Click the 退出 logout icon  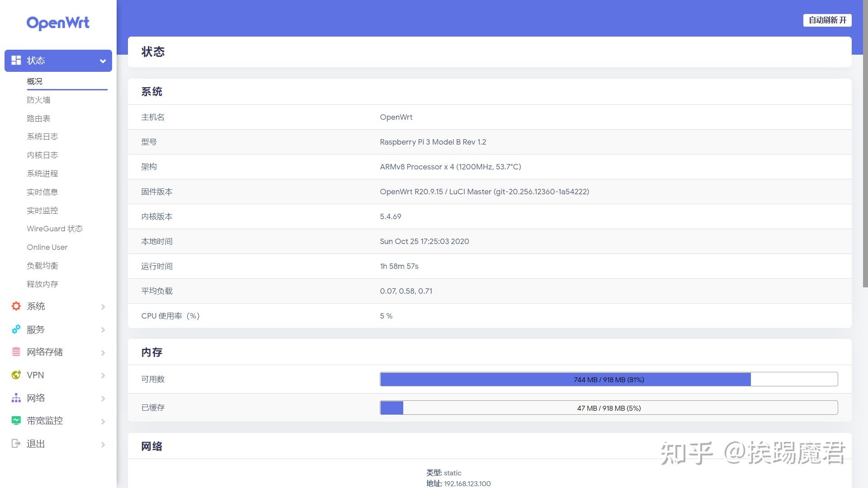pos(16,444)
